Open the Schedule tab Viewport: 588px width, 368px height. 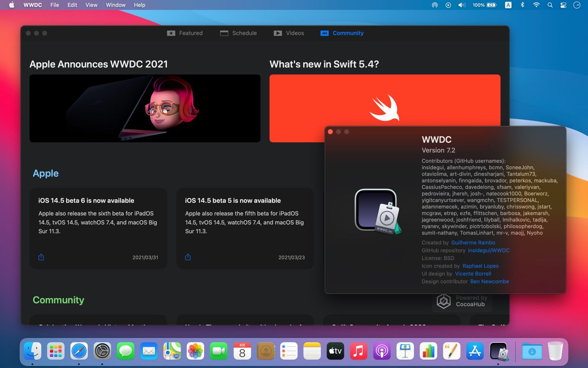click(238, 33)
